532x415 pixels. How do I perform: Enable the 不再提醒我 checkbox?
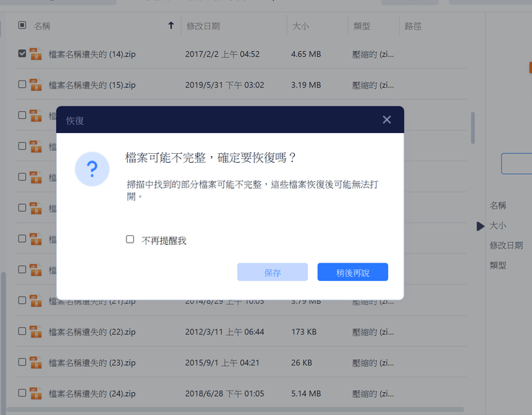130,240
